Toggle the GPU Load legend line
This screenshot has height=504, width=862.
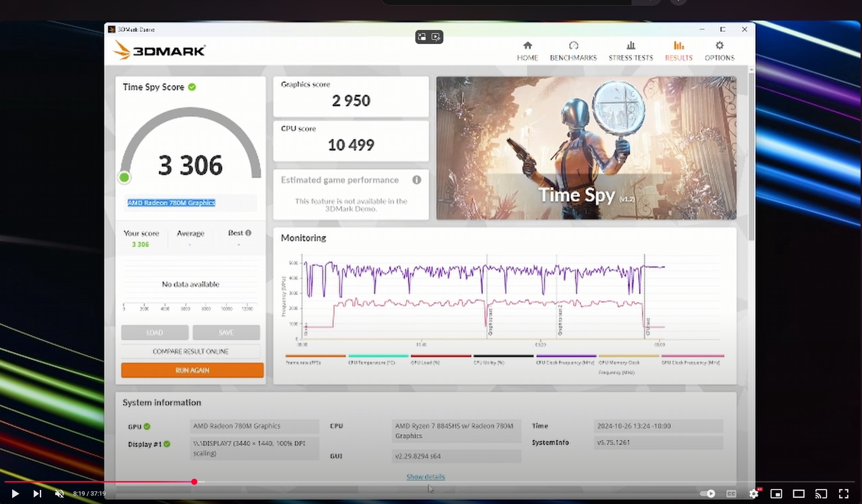pyautogui.click(x=441, y=359)
